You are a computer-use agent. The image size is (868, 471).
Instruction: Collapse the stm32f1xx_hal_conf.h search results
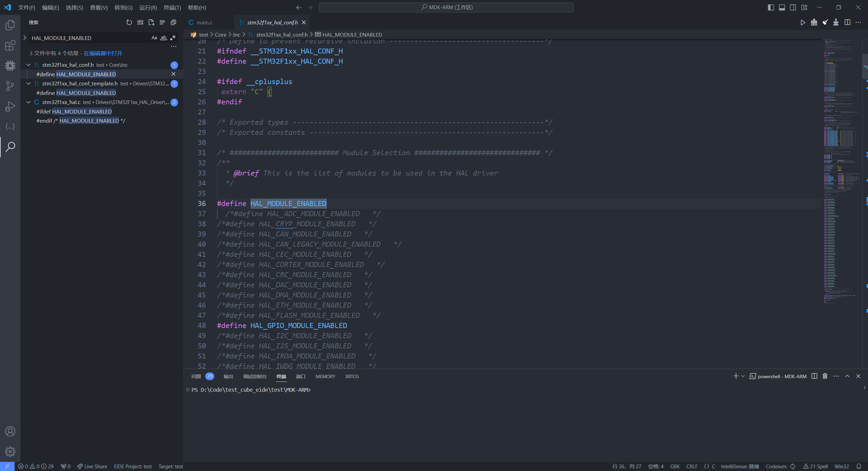click(28, 65)
